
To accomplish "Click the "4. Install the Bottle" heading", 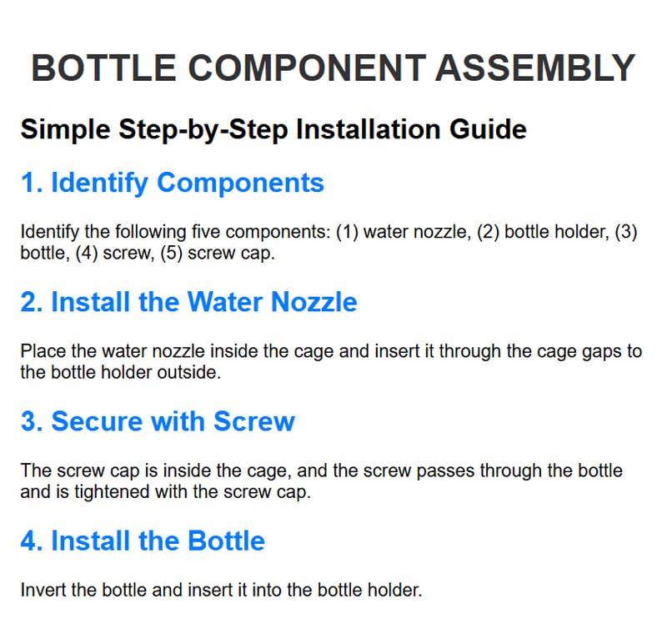I will tap(143, 540).
